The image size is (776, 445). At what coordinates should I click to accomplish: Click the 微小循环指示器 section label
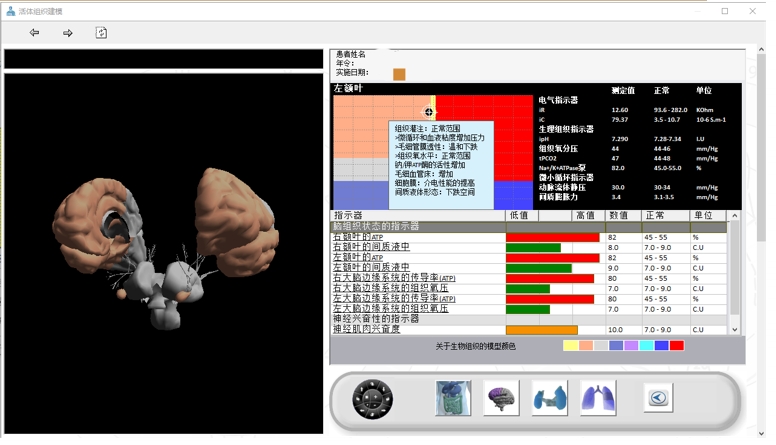[x=566, y=177]
